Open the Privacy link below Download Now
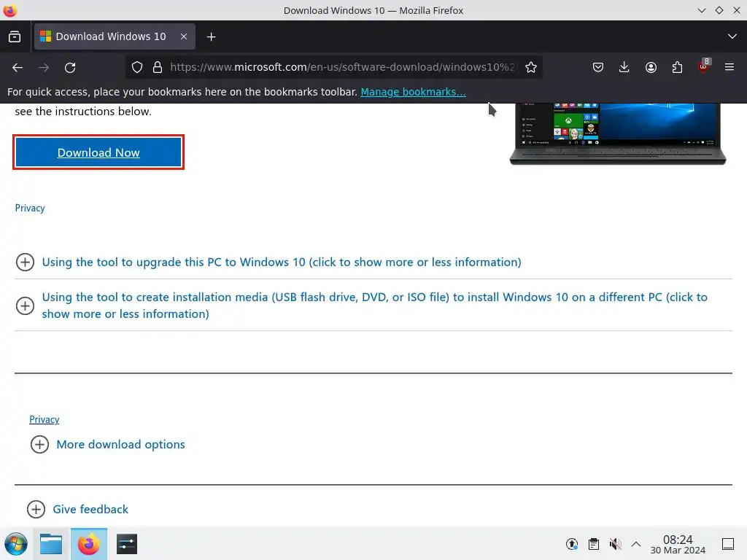Screen dimensions: 747x560 point(30,208)
